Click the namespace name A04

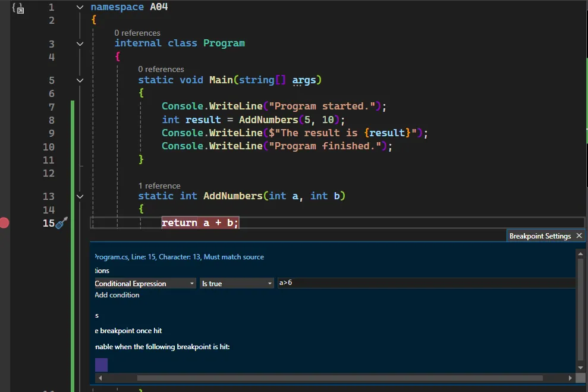point(159,7)
